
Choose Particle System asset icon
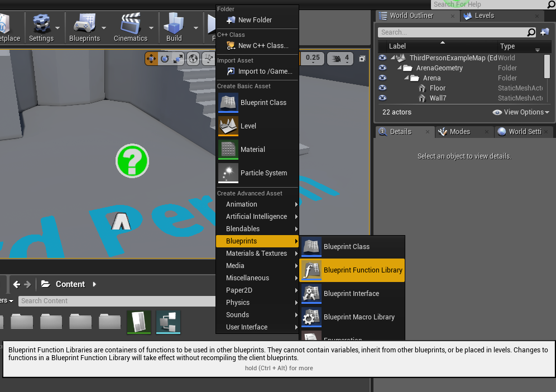[x=228, y=173]
